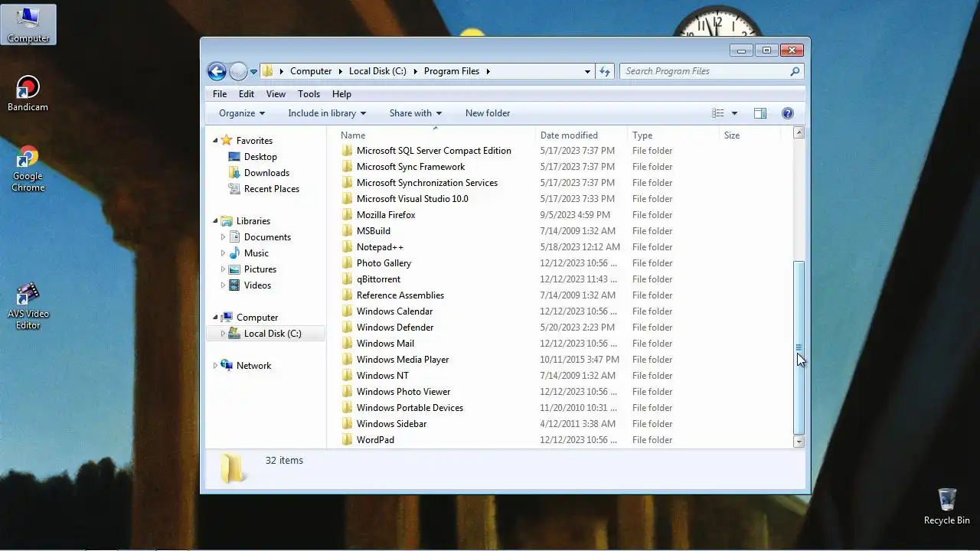This screenshot has height=551, width=980.
Task: Select Microsoft SQL Server Compact Edition folder
Action: coord(433,151)
